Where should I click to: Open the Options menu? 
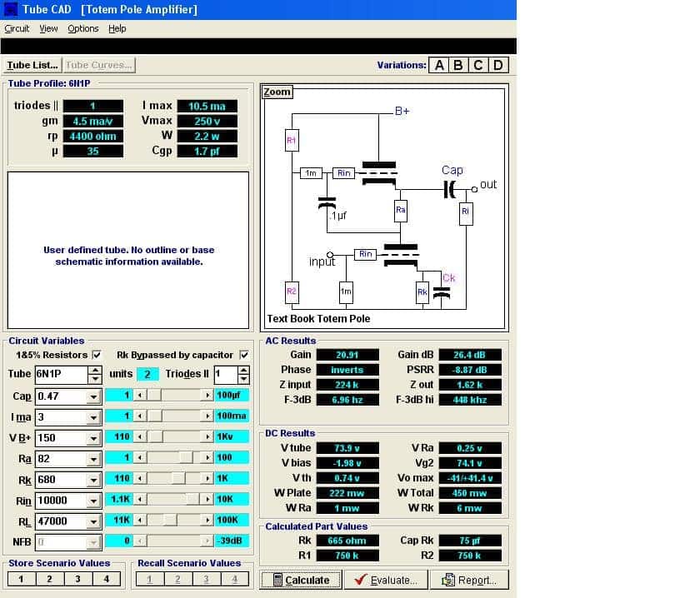click(83, 28)
